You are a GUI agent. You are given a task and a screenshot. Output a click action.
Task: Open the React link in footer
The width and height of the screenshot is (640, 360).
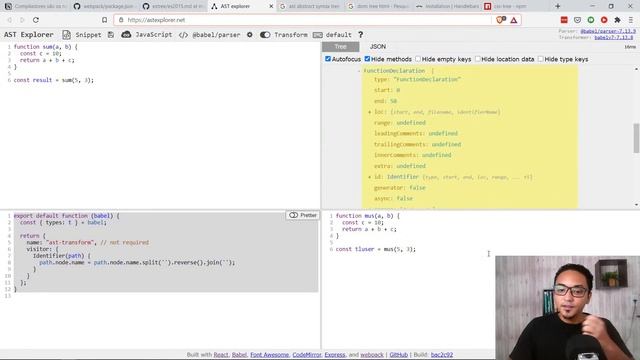point(221,355)
